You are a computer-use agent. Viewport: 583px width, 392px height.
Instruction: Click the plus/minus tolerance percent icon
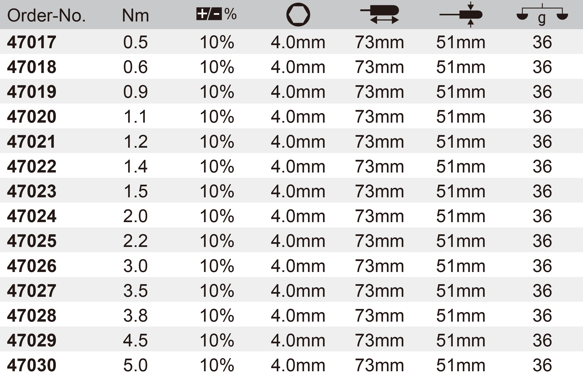coord(216,14)
